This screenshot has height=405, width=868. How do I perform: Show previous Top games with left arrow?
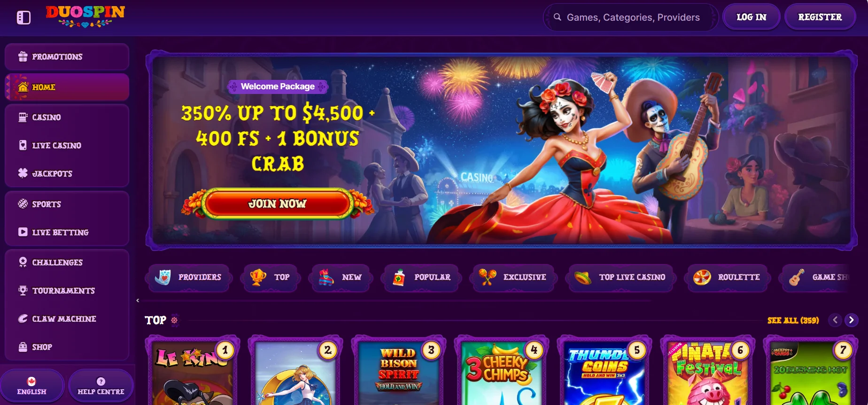[x=835, y=320]
